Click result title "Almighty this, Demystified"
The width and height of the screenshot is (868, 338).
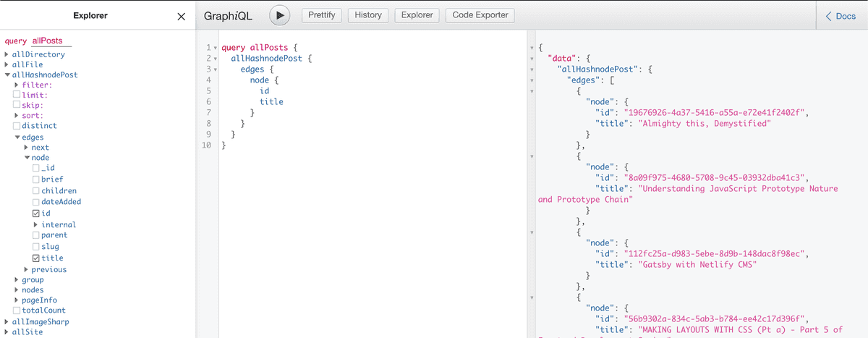point(705,123)
